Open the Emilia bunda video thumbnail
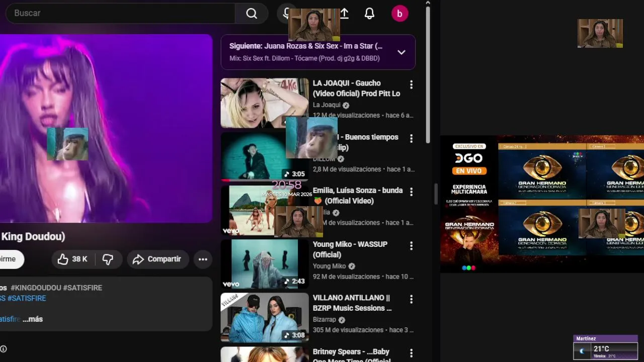 265,210
